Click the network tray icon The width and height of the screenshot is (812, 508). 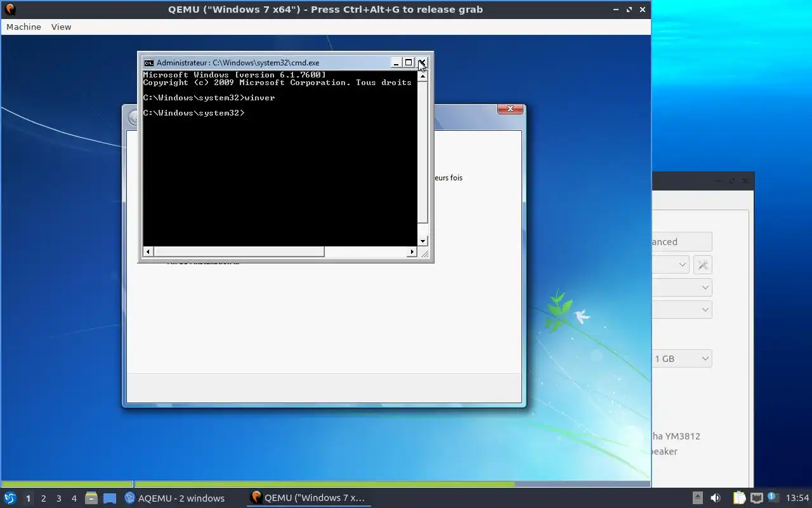coord(756,498)
